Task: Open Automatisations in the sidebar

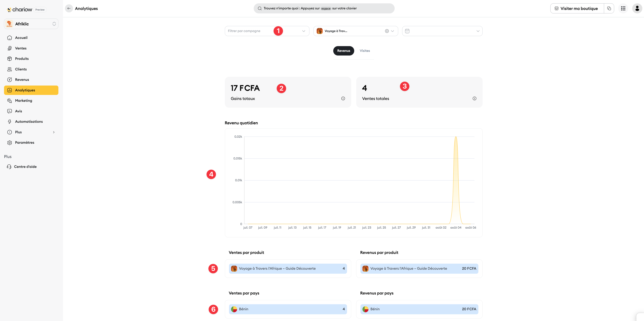Action: pos(31,122)
